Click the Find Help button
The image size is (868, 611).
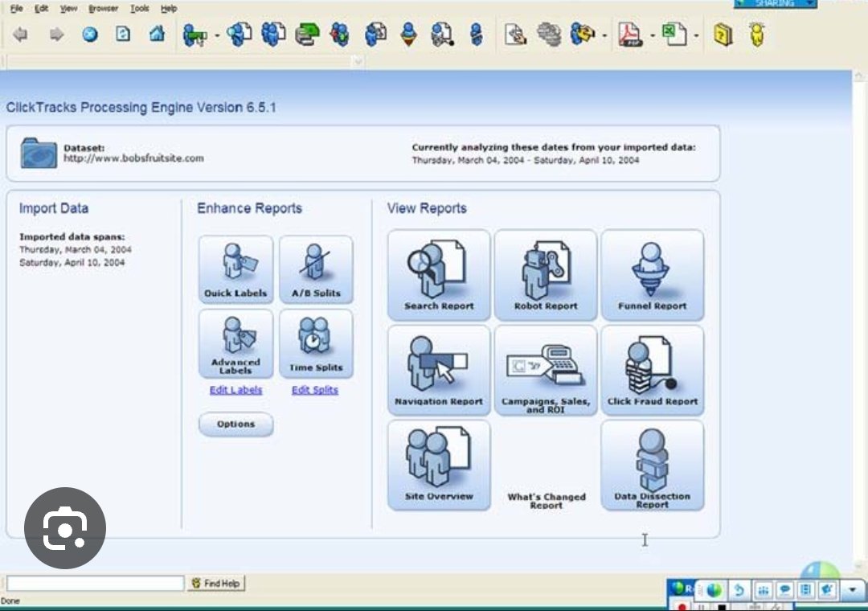(216, 584)
